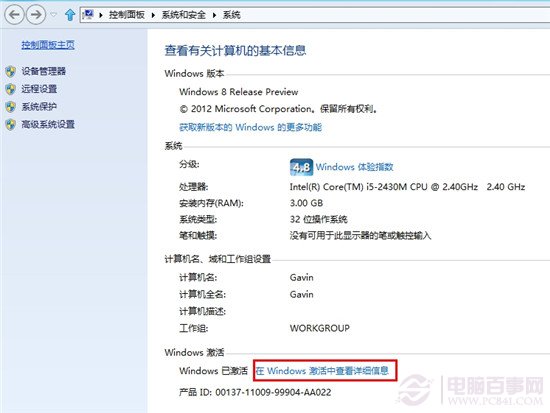Click the 查看有关计算机的基本信息 heading
This screenshot has width=550, height=413.
click(x=235, y=51)
